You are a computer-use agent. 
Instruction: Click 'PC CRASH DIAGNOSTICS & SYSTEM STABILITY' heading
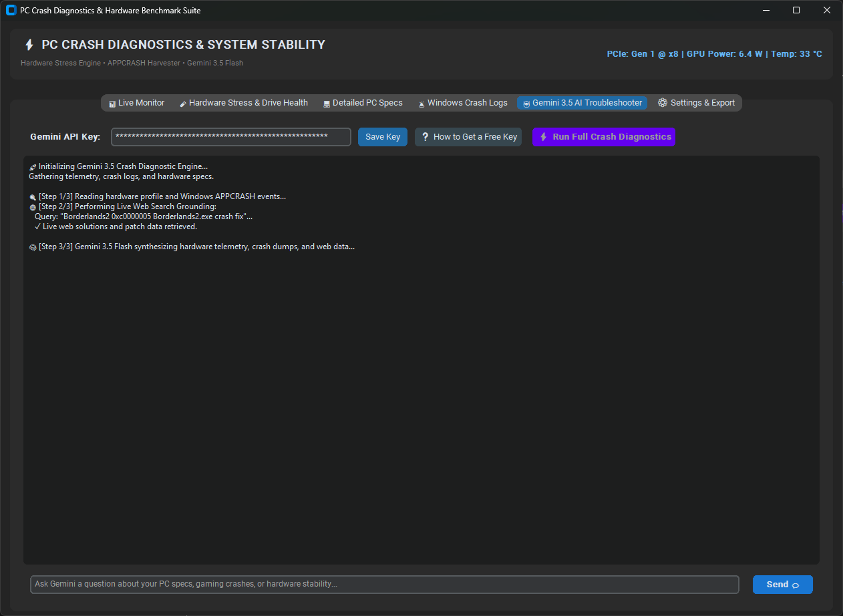tap(184, 45)
